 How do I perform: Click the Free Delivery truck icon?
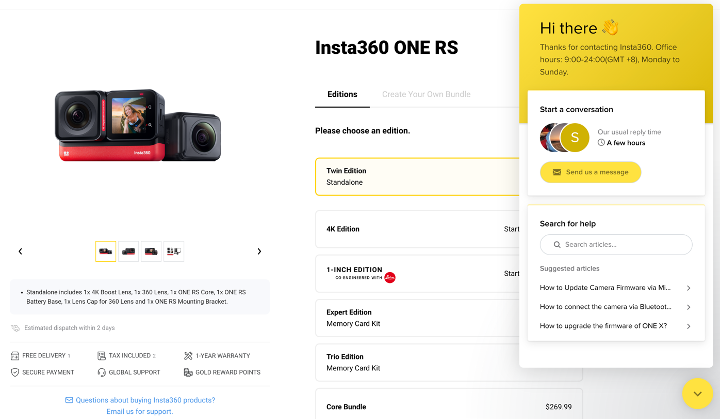15,355
